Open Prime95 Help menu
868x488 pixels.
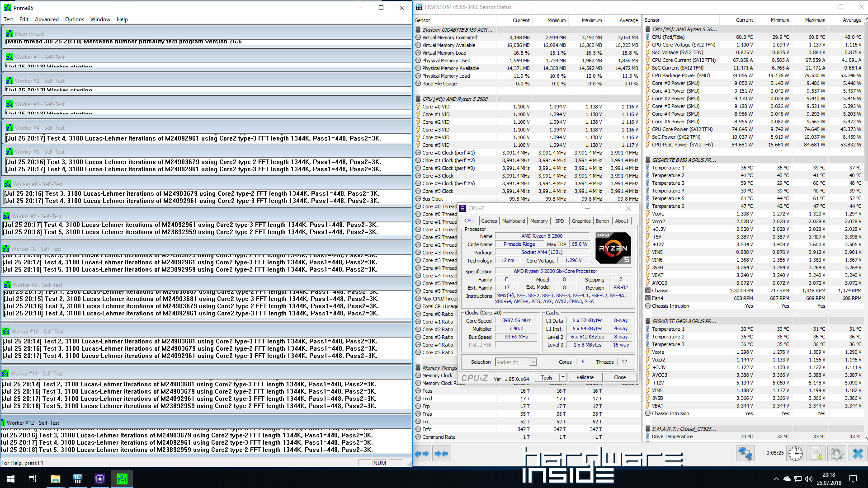pos(122,19)
